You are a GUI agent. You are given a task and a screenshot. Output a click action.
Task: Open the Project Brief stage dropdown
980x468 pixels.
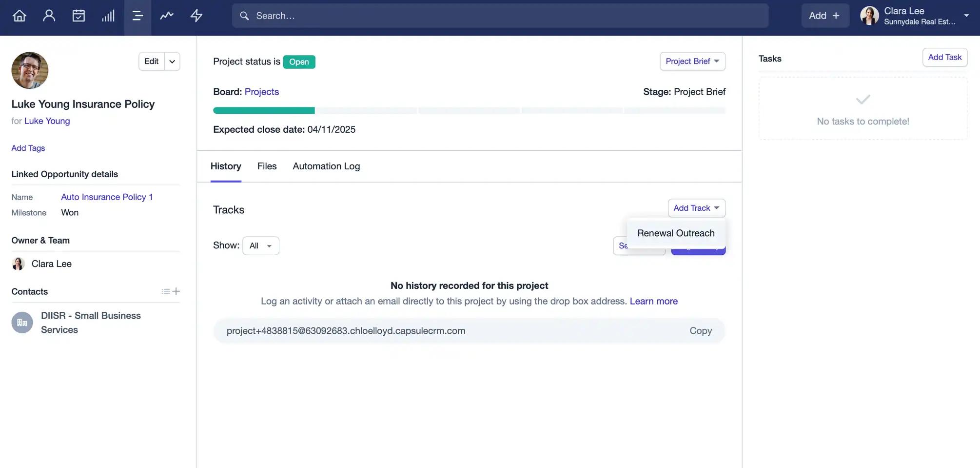692,61
